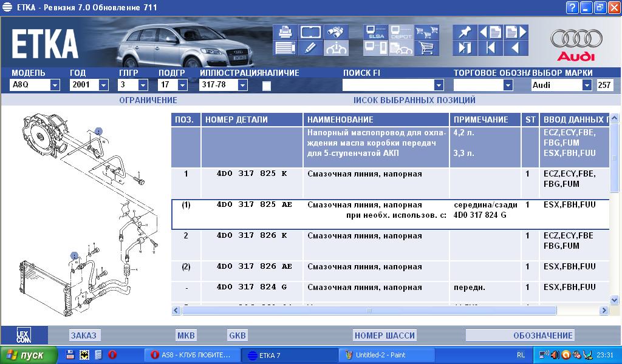Open search with the binoculars icon
622x364 pixels.
click(336, 32)
